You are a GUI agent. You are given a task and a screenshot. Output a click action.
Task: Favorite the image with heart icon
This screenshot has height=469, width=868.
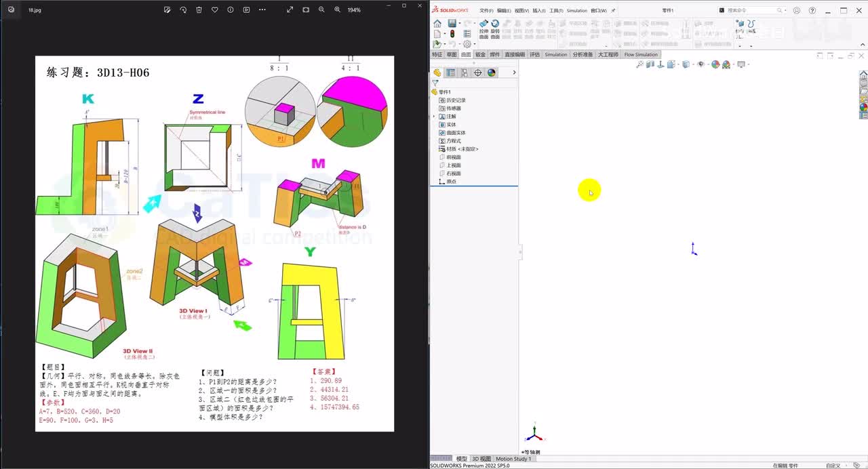215,9
